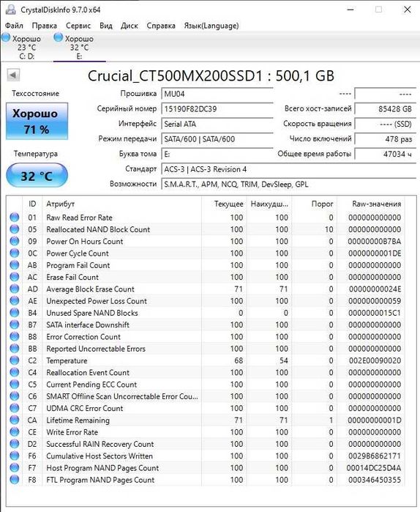The image size is (420, 512).
Task: Click status orb for Host Program NAND Pages Count
Action: (x=15, y=467)
